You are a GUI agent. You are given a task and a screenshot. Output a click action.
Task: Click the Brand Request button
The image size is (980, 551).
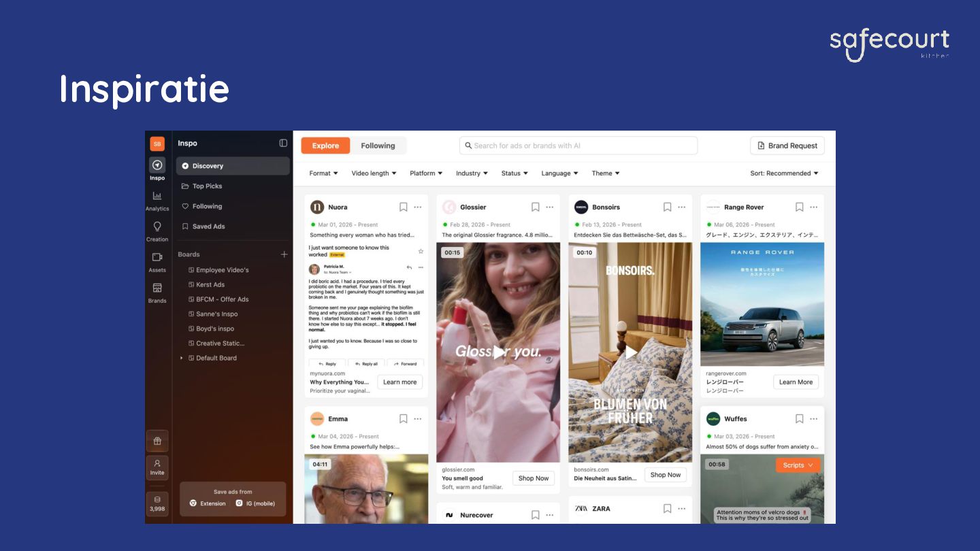(787, 146)
